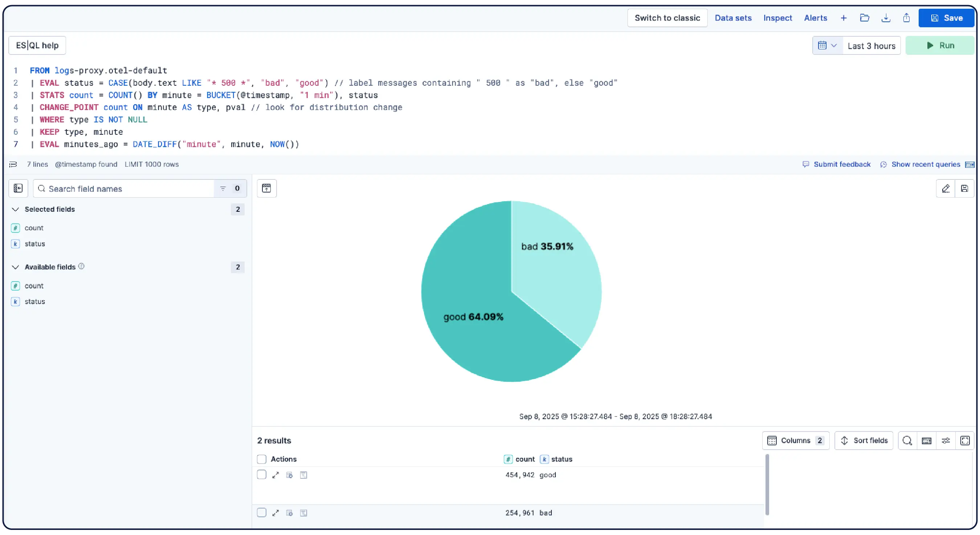The image size is (980, 535).
Task: Collapse the fields sidebar panel
Action: coord(18,188)
